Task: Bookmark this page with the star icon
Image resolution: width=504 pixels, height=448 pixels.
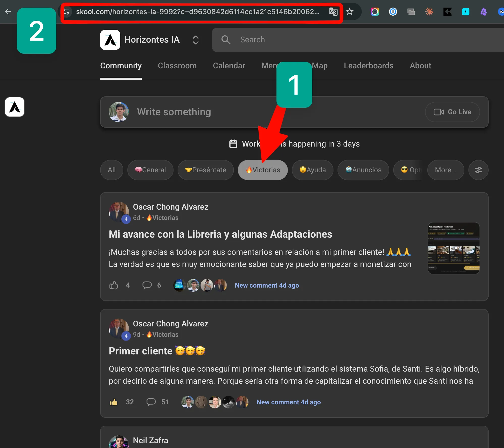Action: [350, 12]
